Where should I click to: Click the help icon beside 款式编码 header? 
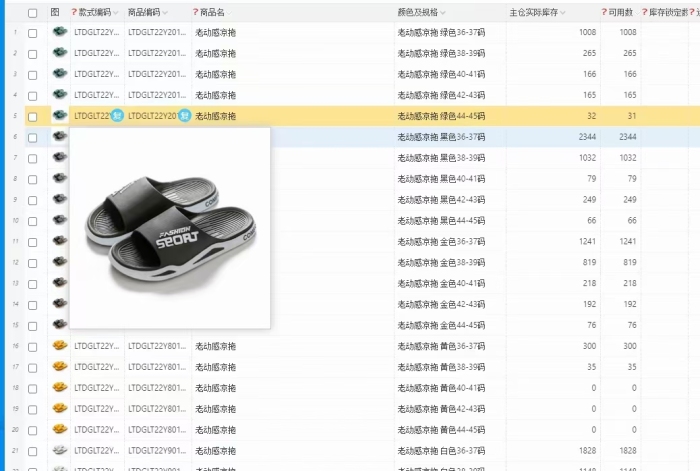(x=74, y=13)
